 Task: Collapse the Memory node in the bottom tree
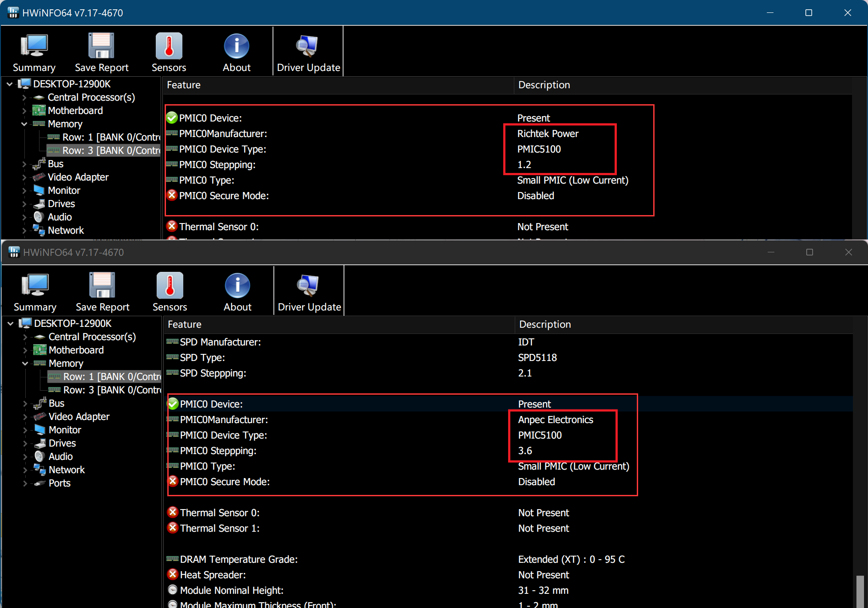25,364
